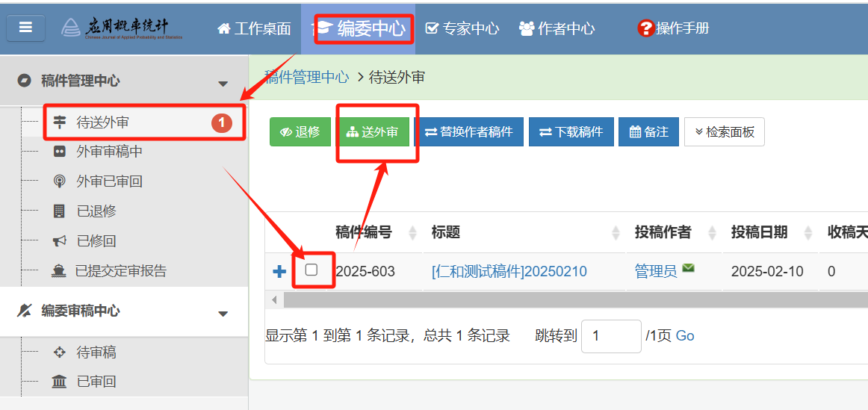Click the podcast icon beside 外审已审回
This screenshot has width=868, height=410.
click(59, 181)
